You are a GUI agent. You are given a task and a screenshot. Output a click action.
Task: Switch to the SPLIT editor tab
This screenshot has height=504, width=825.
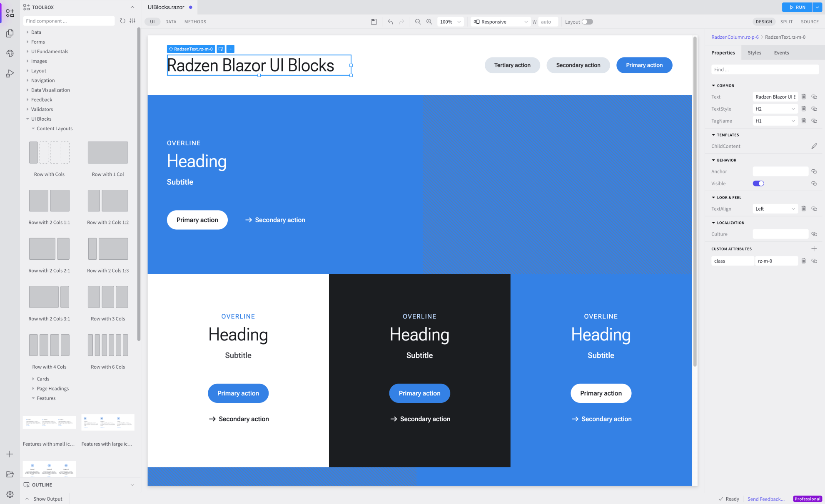(x=786, y=21)
